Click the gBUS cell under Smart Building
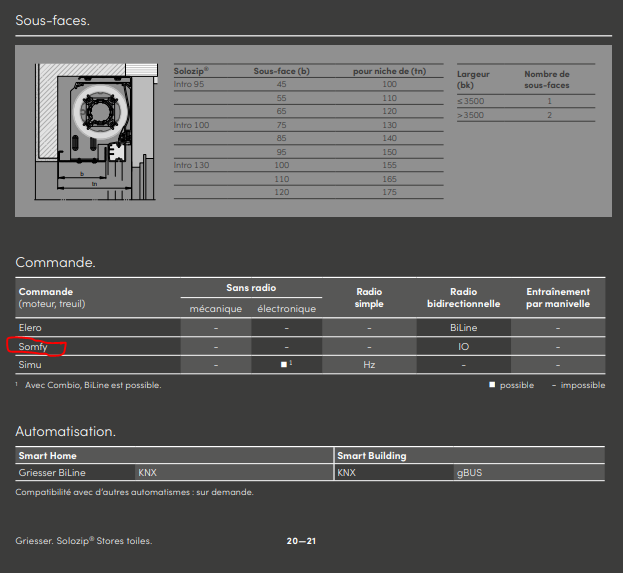This screenshot has height=573, width=623. click(469, 472)
